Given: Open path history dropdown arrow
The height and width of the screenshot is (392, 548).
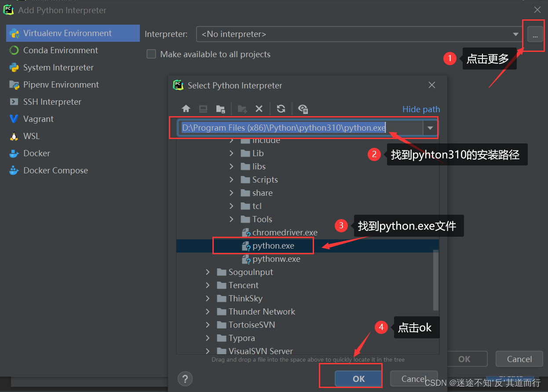Looking at the screenshot, I should click(430, 128).
